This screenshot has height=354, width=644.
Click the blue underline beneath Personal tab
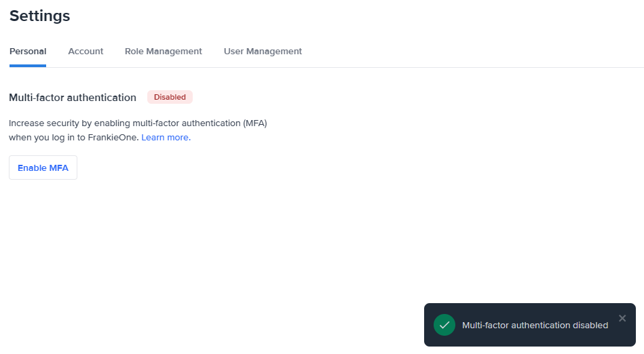pos(28,66)
